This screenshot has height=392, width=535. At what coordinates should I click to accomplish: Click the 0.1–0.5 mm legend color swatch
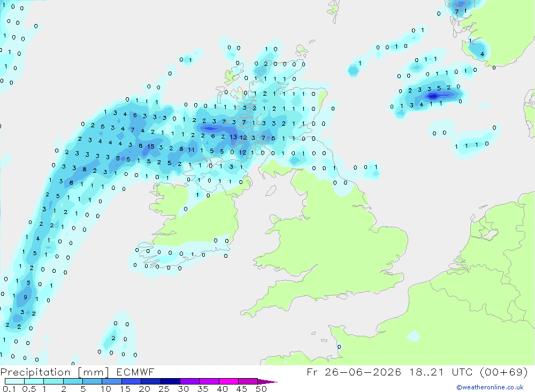tap(14, 381)
